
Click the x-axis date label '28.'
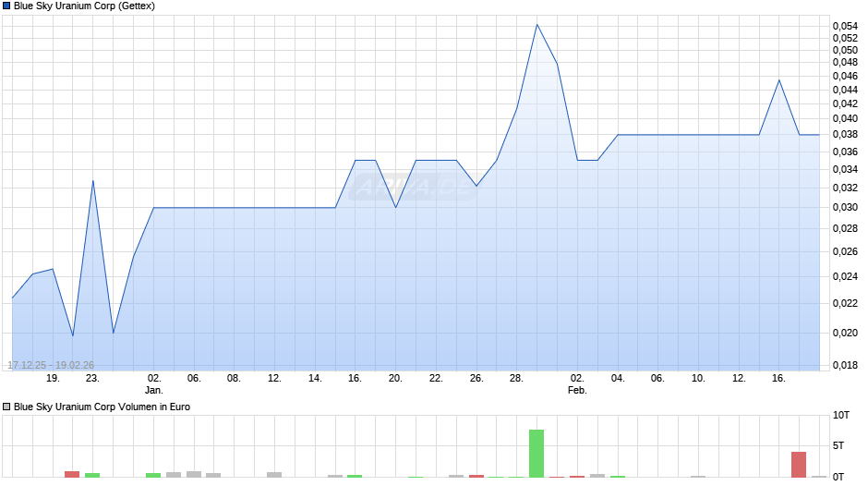point(516,379)
